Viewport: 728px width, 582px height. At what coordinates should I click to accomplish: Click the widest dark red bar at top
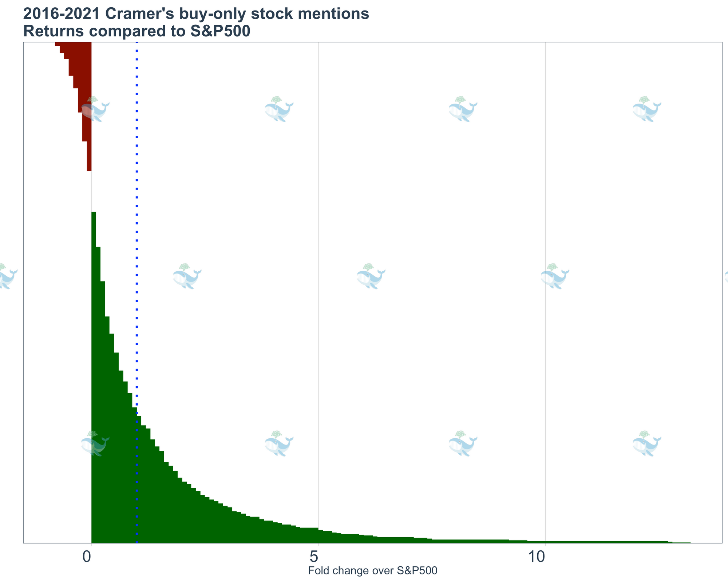[x=73, y=44]
